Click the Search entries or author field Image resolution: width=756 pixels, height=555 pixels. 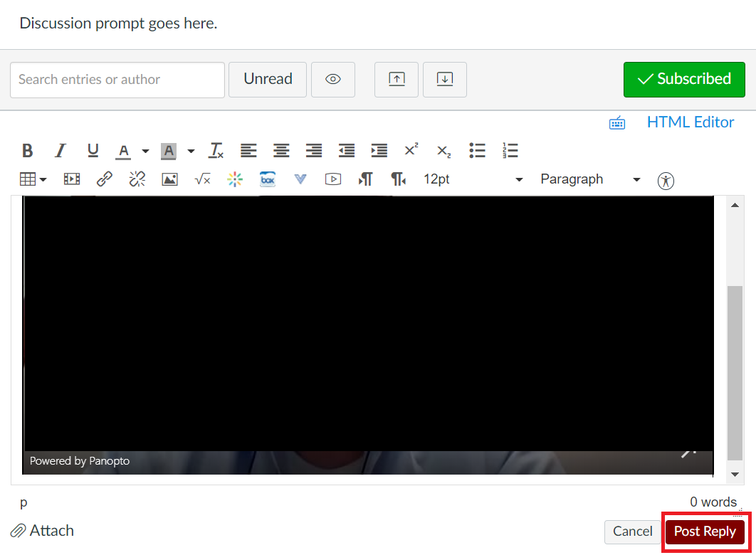pos(117,80)
